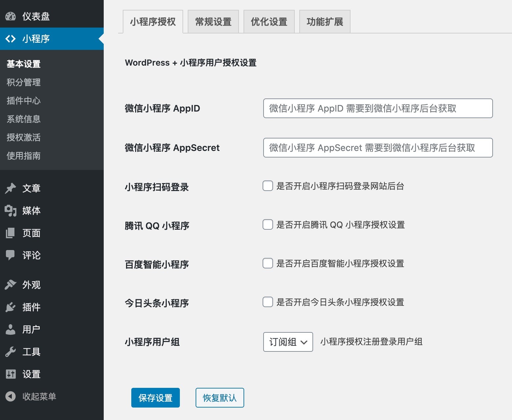The image size is (512, 420).
Task: Open the 插件 sidebar menu
Action: pos(52,307)
